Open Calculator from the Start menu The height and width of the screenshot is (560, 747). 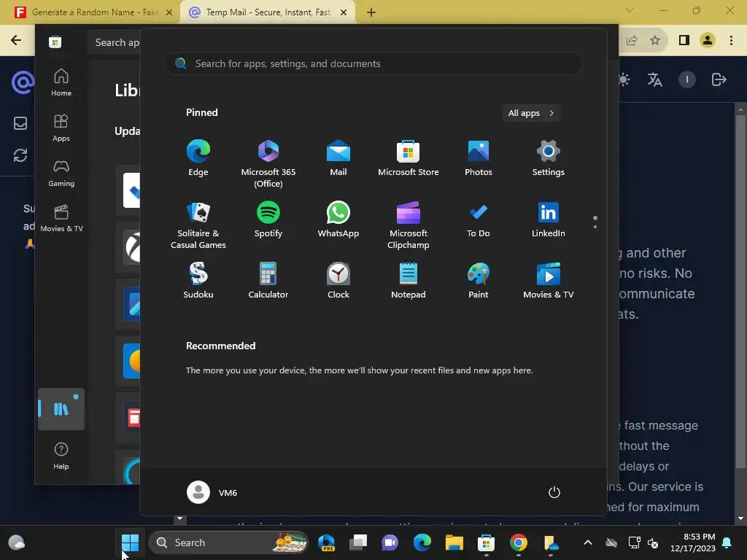pos(268,281)
